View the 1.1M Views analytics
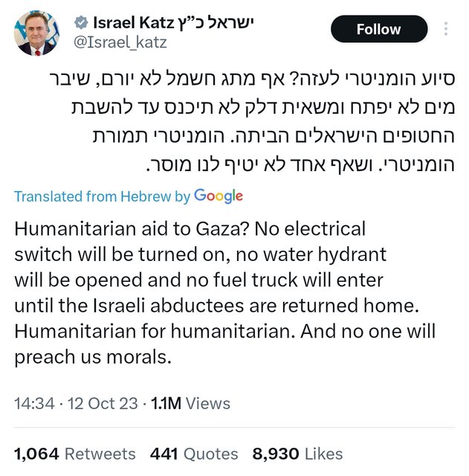This screenshot has height=476, width=469. (190, 403)
